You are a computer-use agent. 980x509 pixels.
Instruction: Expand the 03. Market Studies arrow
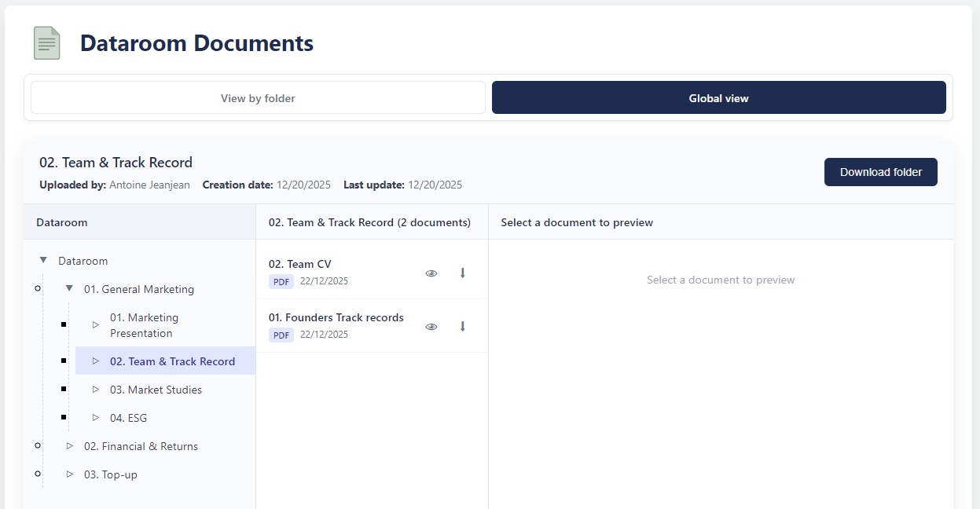pos(96,390)
